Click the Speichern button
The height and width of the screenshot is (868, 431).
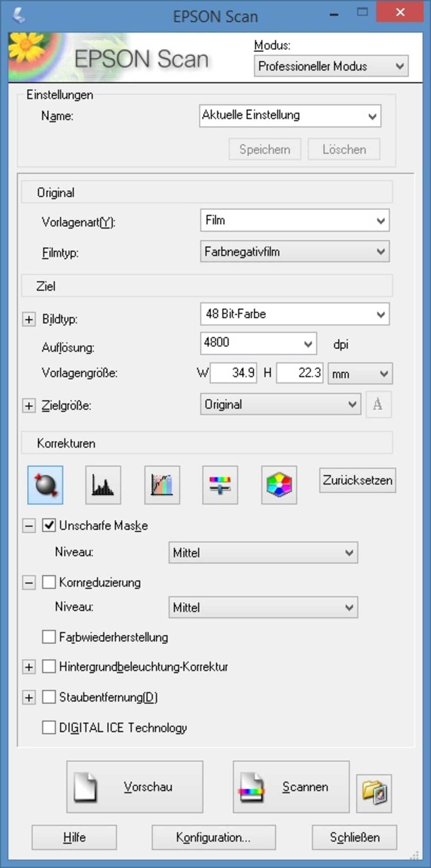[x=265, y=149]
